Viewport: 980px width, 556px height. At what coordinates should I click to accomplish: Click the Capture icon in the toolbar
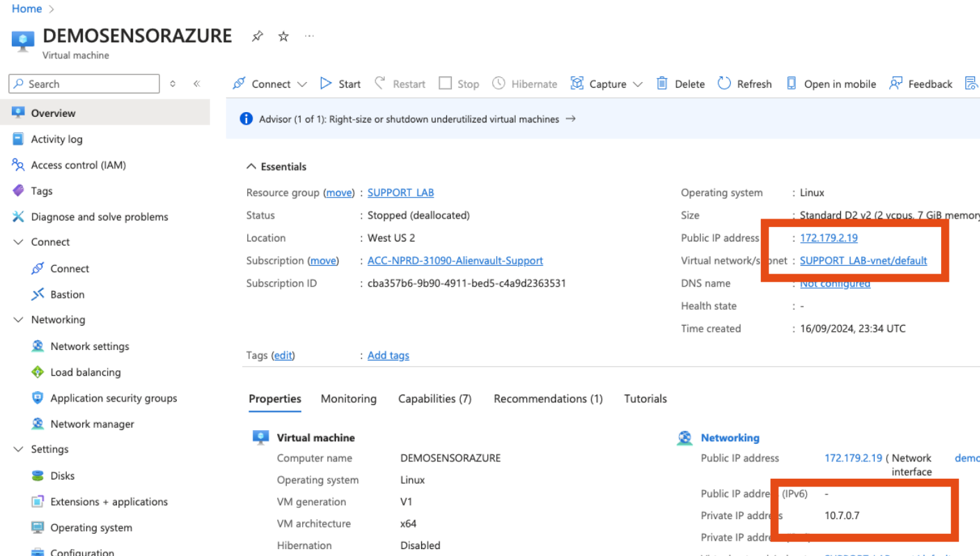click(x=577, y=84)
